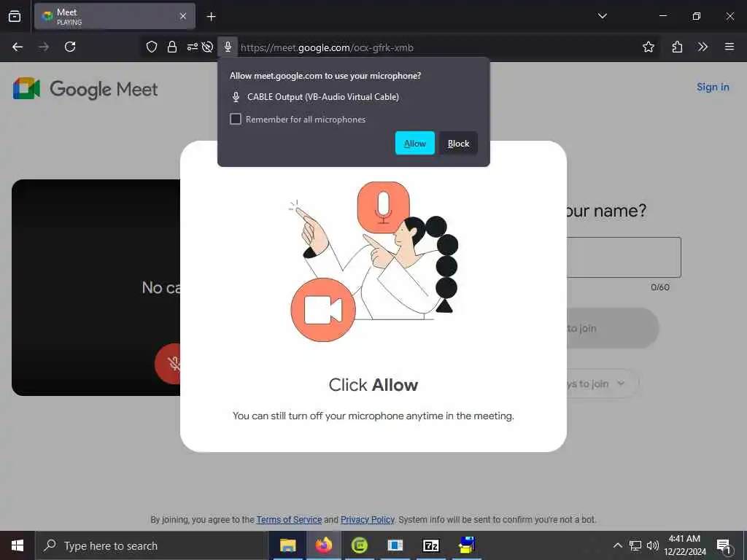Open the Windows notification center icon
The width and height of the screenshot is (747, 560).
tap(724, 546)
